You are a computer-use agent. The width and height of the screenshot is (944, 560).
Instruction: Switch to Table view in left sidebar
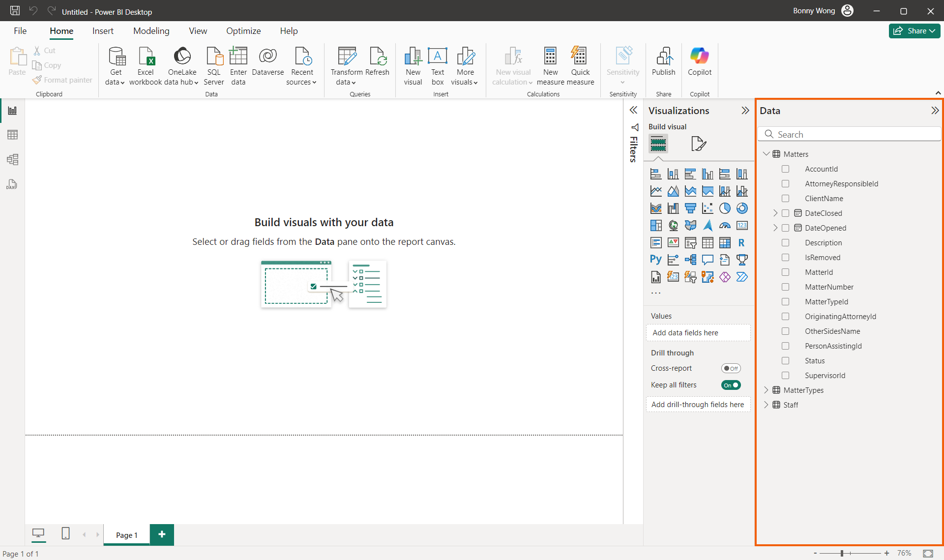[12, 135]
